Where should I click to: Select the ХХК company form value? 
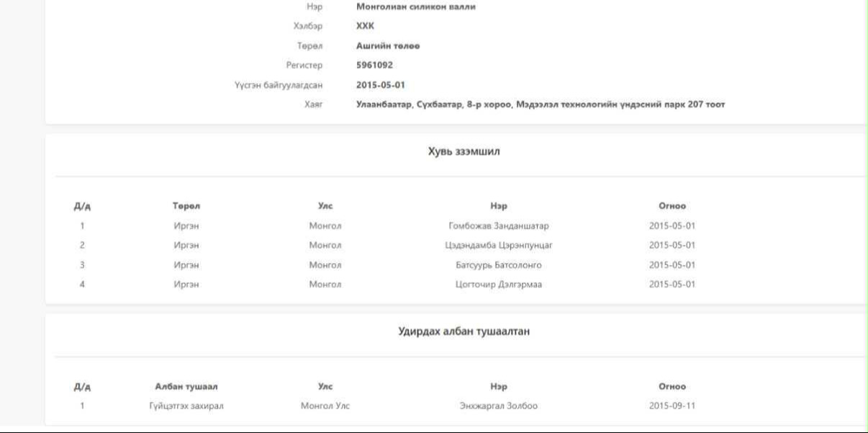pos(365,26)
